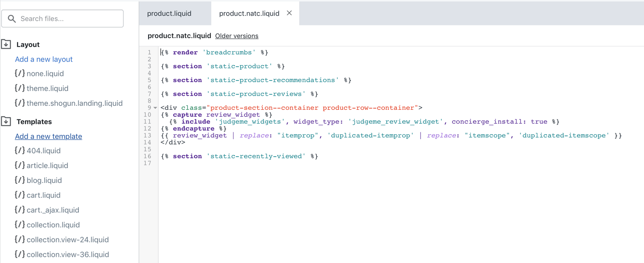This screenshot has width=644, height=263.
Task: Focus the Search files input
Action: [x=62, y=18]
